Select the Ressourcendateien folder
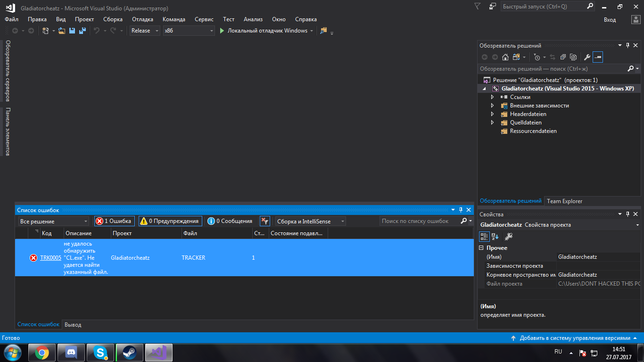The height and width of the screenshot is (362, 644). 533,131
